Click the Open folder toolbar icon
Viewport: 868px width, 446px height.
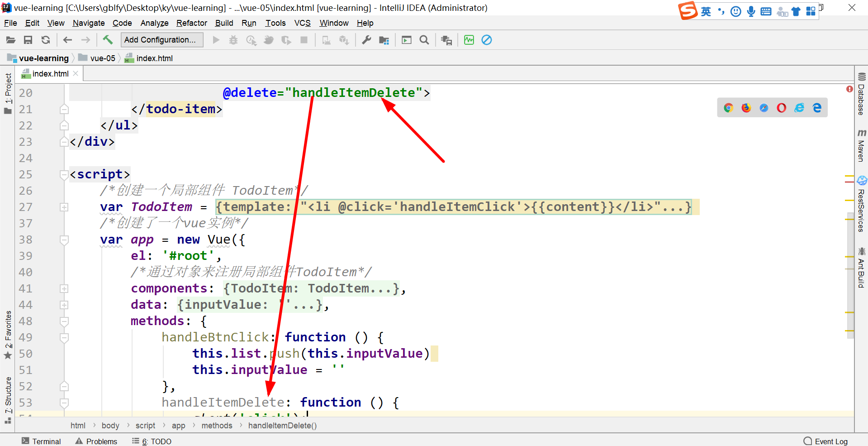pos(10,40)
